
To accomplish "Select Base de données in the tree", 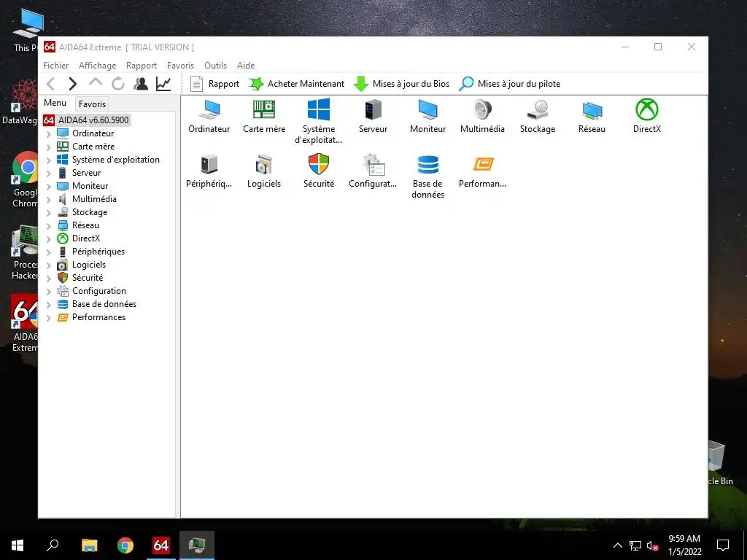I will point(104,304).
